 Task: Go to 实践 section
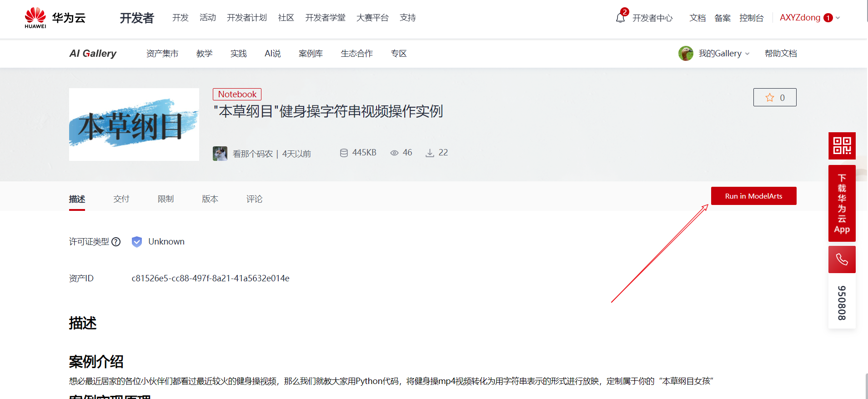pyautogui.click(x=239, y=54)
